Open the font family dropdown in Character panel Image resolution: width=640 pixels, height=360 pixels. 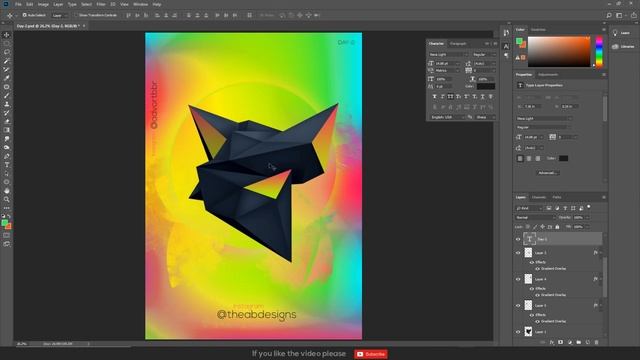coord(448,54)
